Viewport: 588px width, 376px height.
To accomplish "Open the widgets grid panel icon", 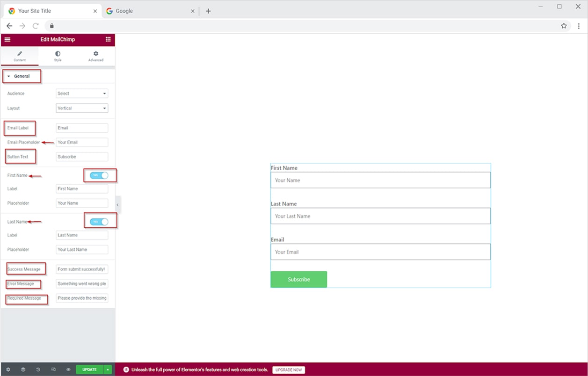I will [108, 40].
